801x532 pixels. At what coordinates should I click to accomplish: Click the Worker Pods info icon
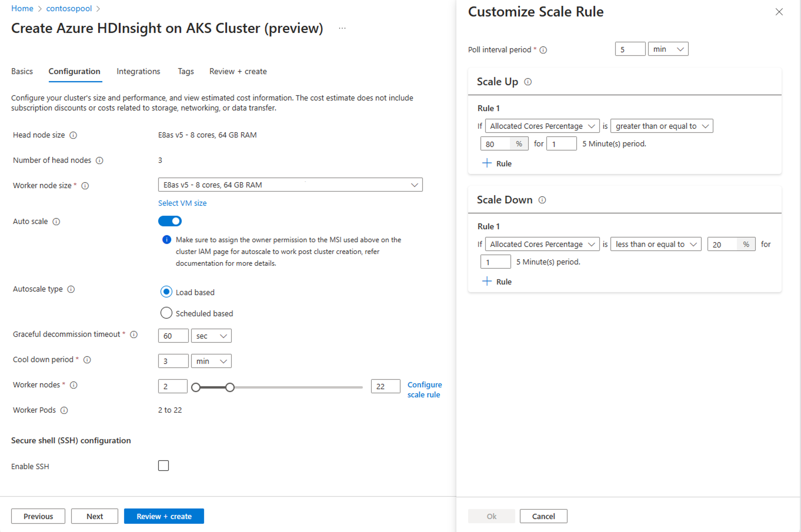64,410
